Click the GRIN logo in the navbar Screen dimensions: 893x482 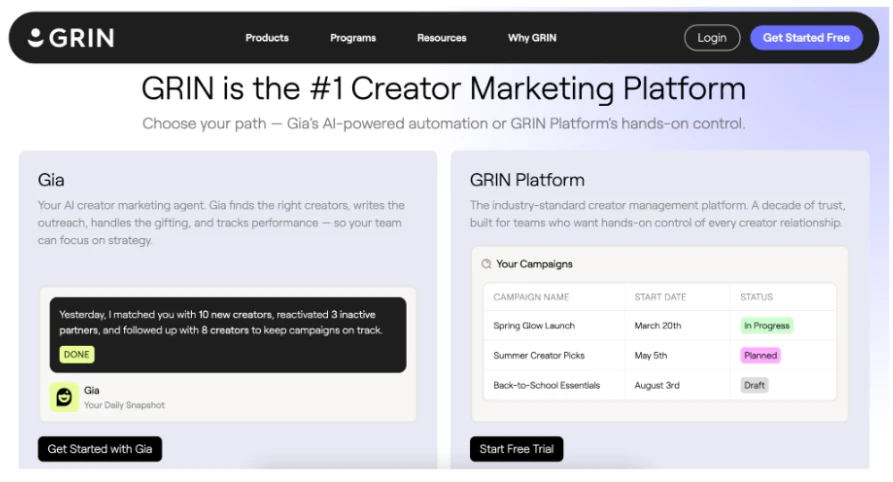pyautogui.click(x=71, y=38)
